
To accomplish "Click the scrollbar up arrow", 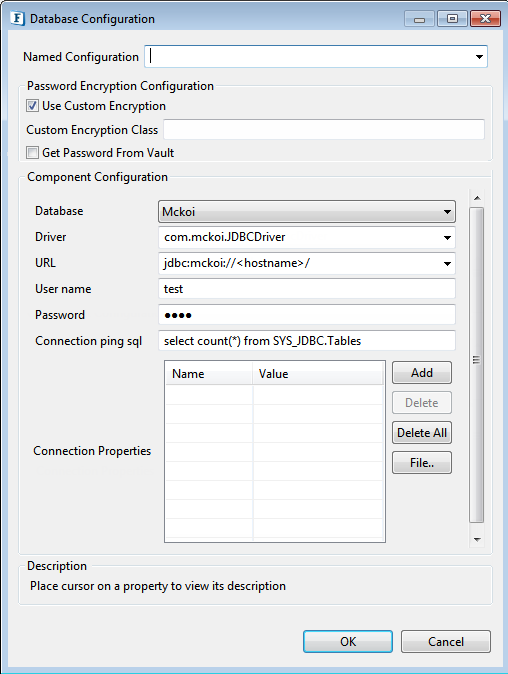I will pos(477,198).
